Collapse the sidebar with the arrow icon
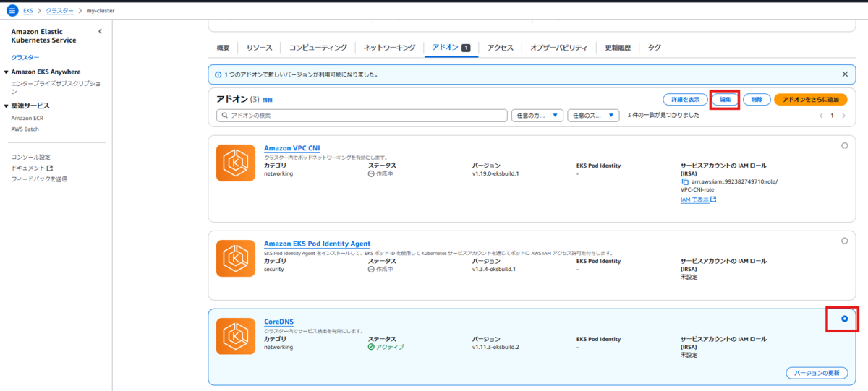This screenshot has height=391, width=868. [x=100, y=31]
